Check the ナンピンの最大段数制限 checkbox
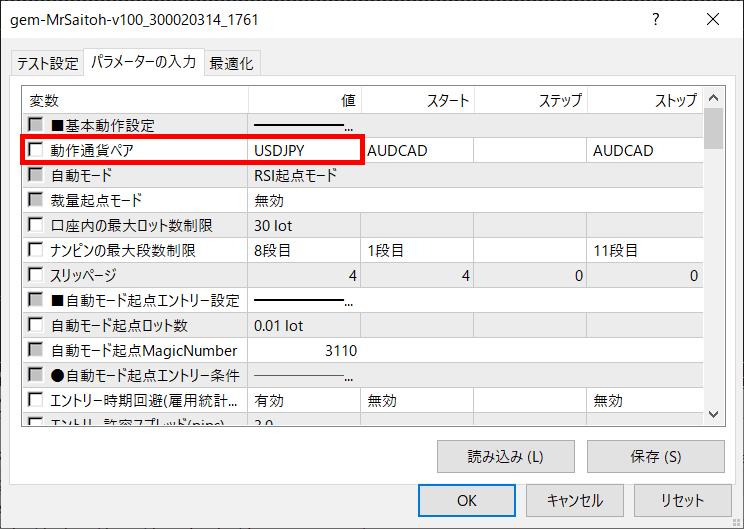The height and width of the screenshot is (529, 744). coord(36,250)
